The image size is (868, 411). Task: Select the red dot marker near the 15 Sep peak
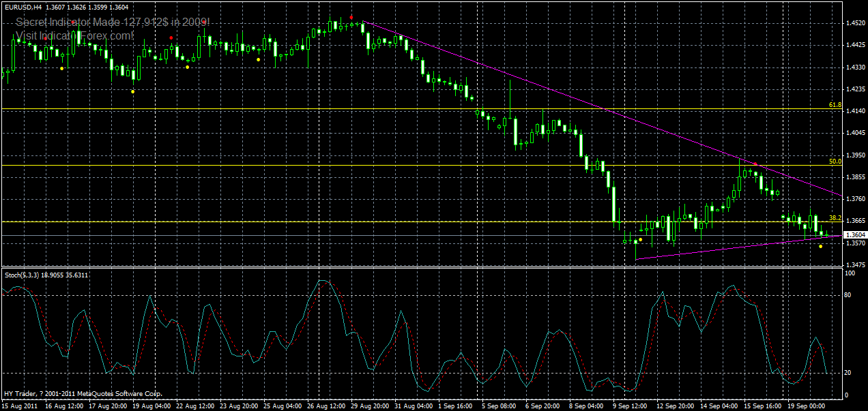[755, 164]
